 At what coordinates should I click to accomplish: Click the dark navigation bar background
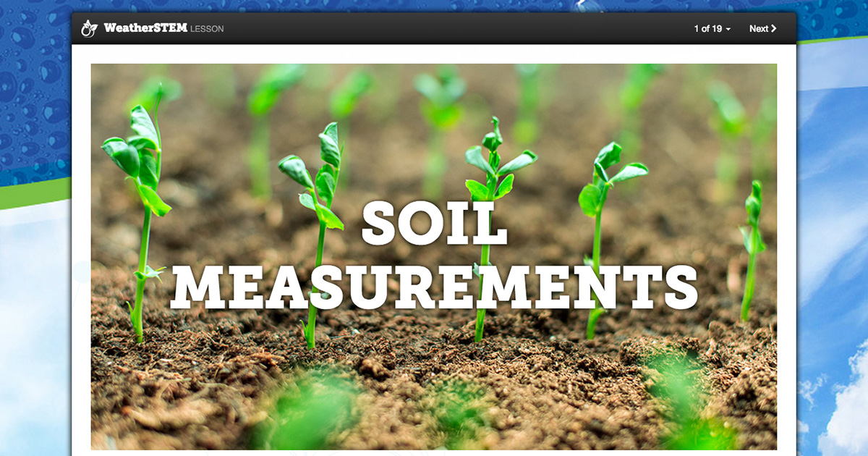434,29
